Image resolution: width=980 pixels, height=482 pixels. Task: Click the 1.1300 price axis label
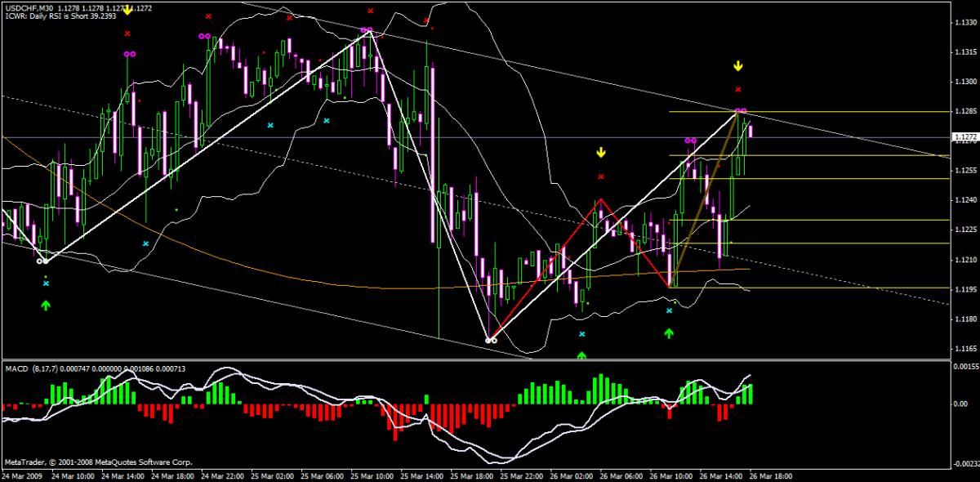tap(964, 82)
